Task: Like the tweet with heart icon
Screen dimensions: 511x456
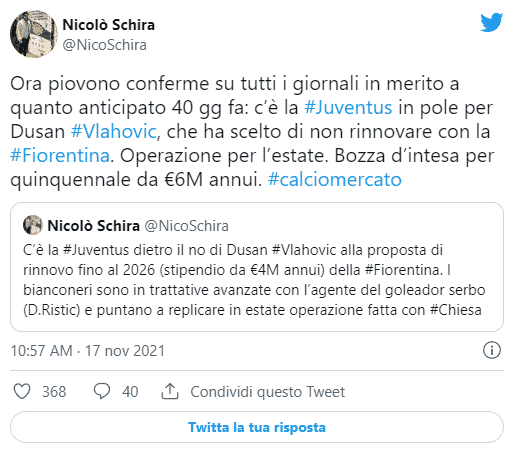Action: [x=22, y=391]
